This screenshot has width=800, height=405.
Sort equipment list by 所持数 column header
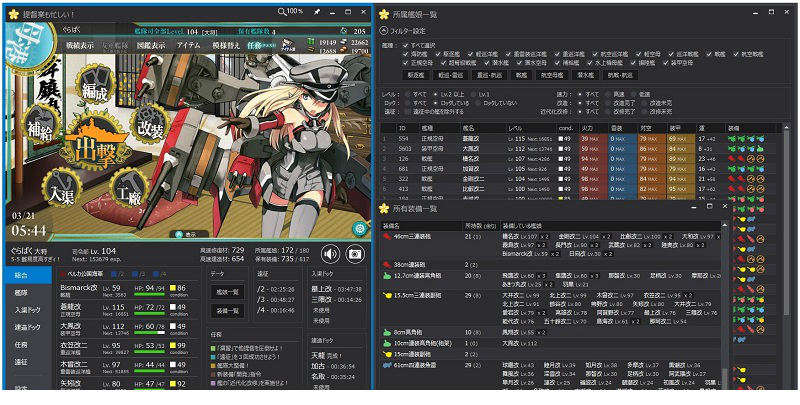(481, 225)
